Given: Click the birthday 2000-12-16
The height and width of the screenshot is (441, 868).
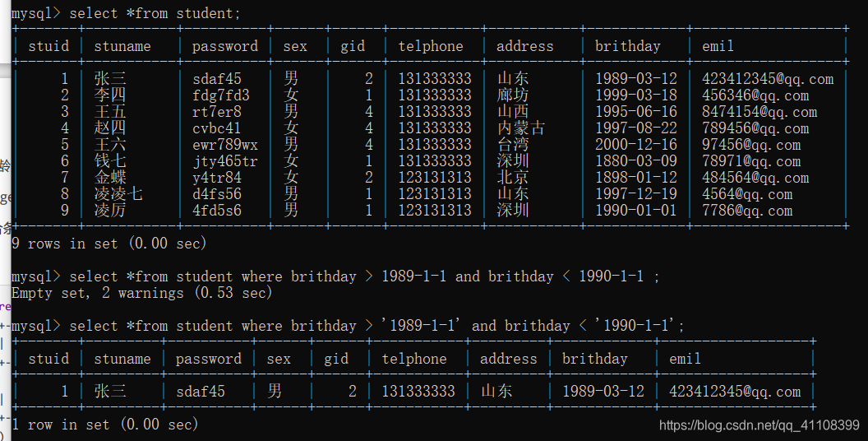Looking at the screenshot, I should point(636,145).
